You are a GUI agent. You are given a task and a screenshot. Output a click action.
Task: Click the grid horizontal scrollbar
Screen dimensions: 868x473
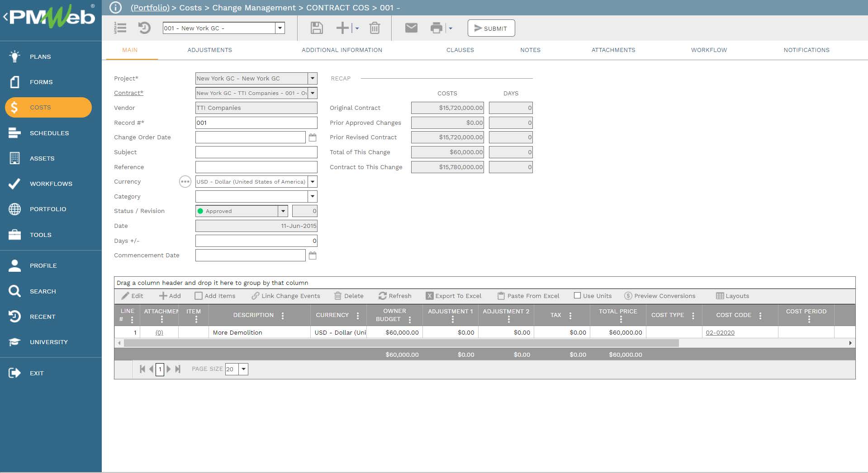click(x=401, y=343)
